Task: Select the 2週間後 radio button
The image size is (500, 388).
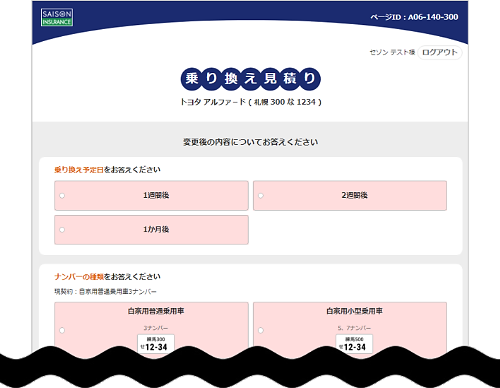Action: tap(261, 196)
